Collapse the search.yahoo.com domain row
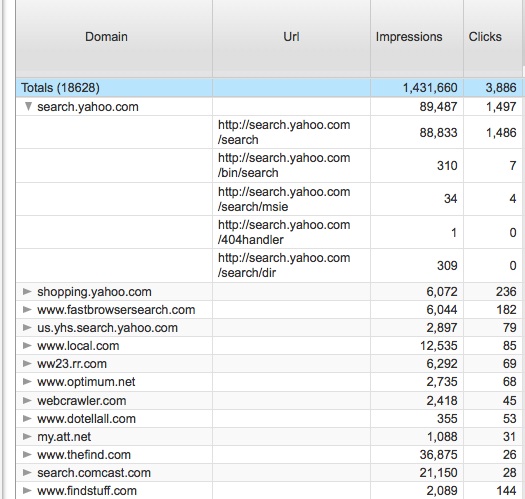 (28, 106)
